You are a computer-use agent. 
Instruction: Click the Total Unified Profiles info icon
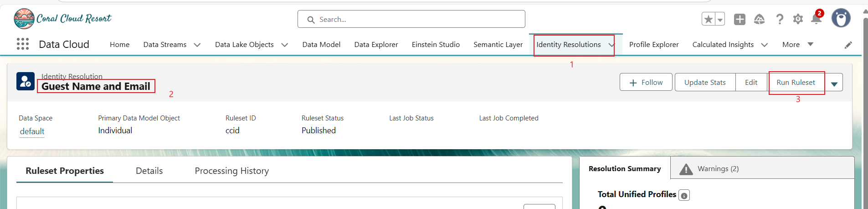684,195
